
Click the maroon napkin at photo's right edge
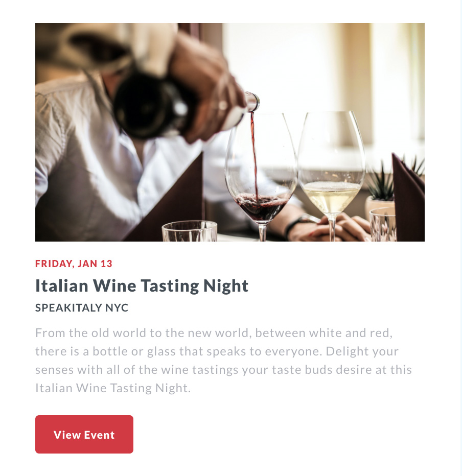click(x=409, y=199)
